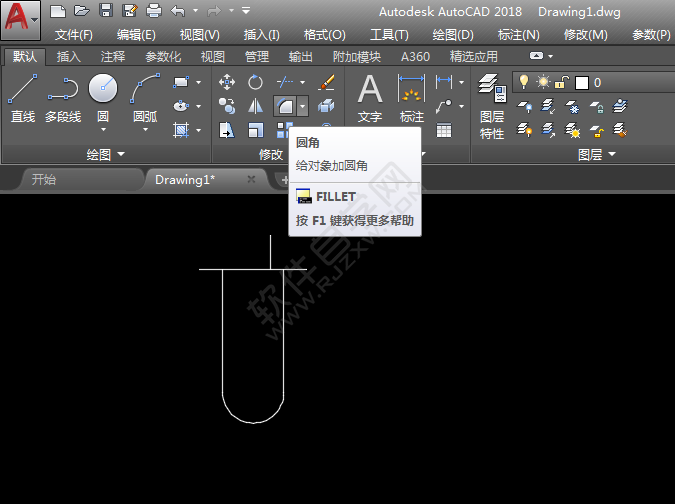Screen dimensions: 675x504
Task: Switch to the 开始 start tab
Action: pyautogui.click(x=44, y=179)
